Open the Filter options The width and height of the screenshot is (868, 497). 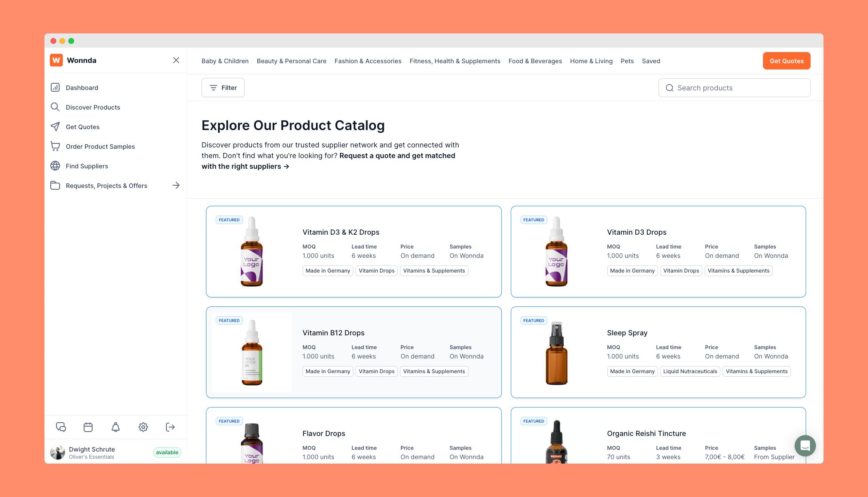point(223,88)
